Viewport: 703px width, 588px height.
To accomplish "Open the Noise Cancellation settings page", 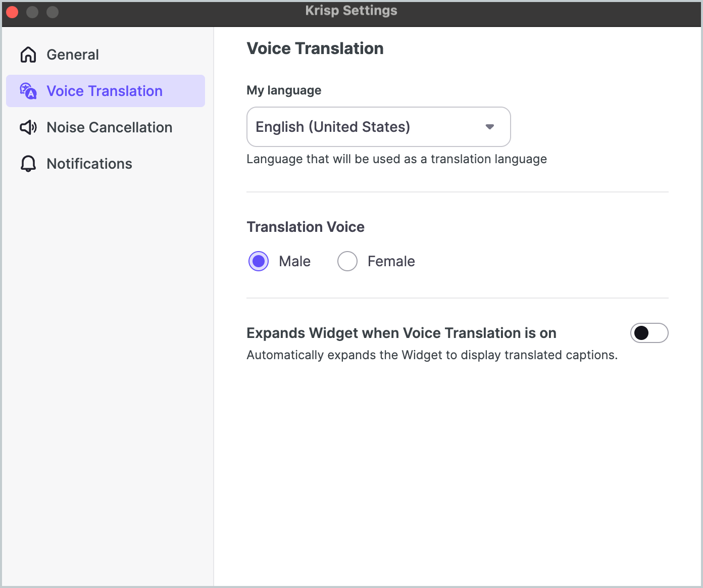I will [x=109, y=127].
